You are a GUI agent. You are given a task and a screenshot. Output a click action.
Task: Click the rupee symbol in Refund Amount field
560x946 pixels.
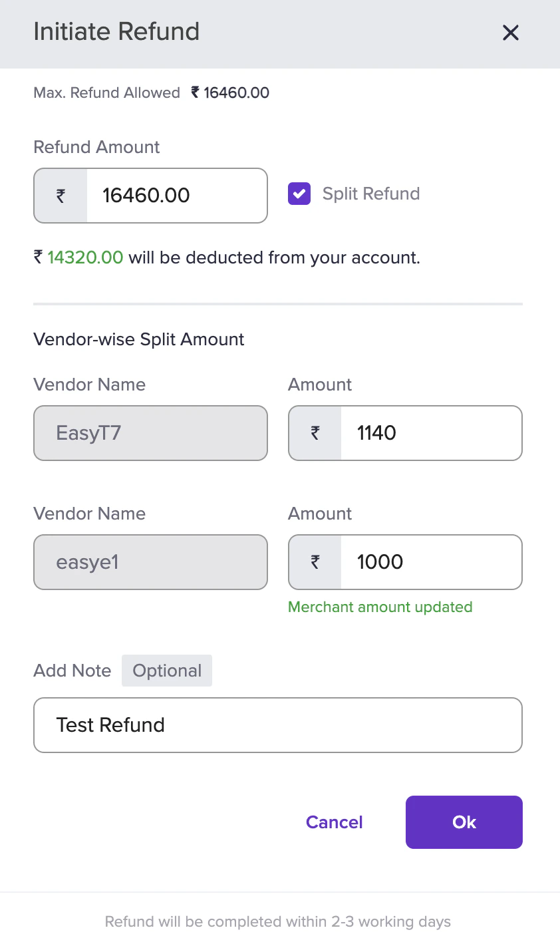61,196
